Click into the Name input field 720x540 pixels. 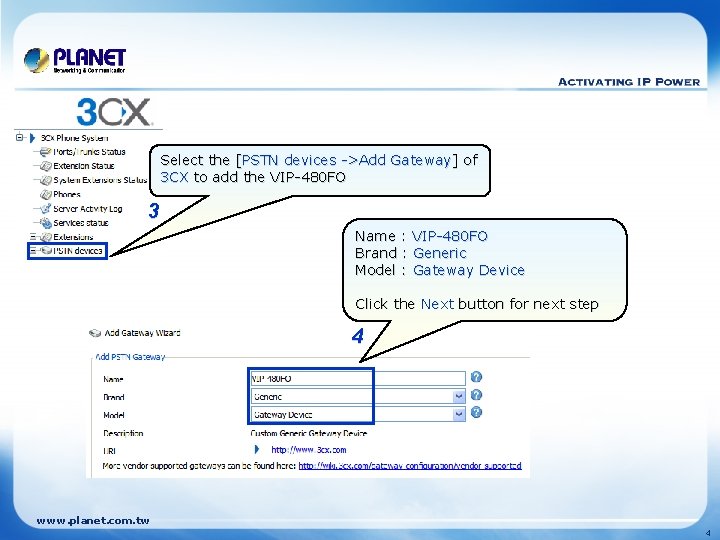[358, 378]
